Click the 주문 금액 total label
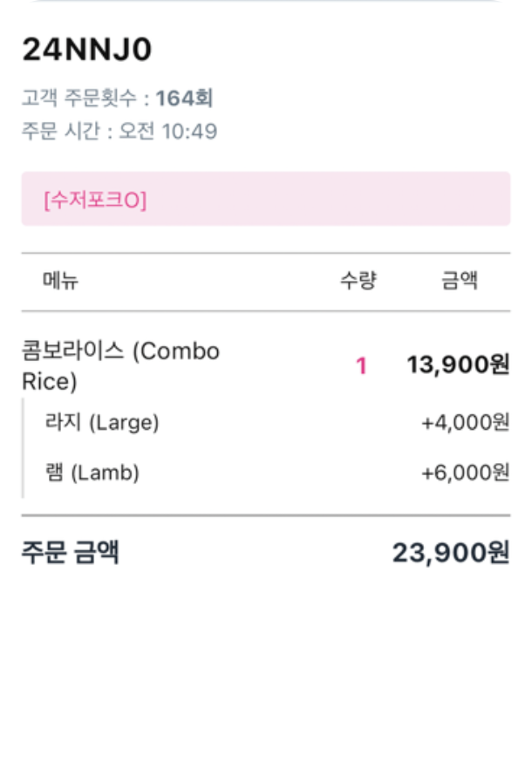 pos(71,552)
